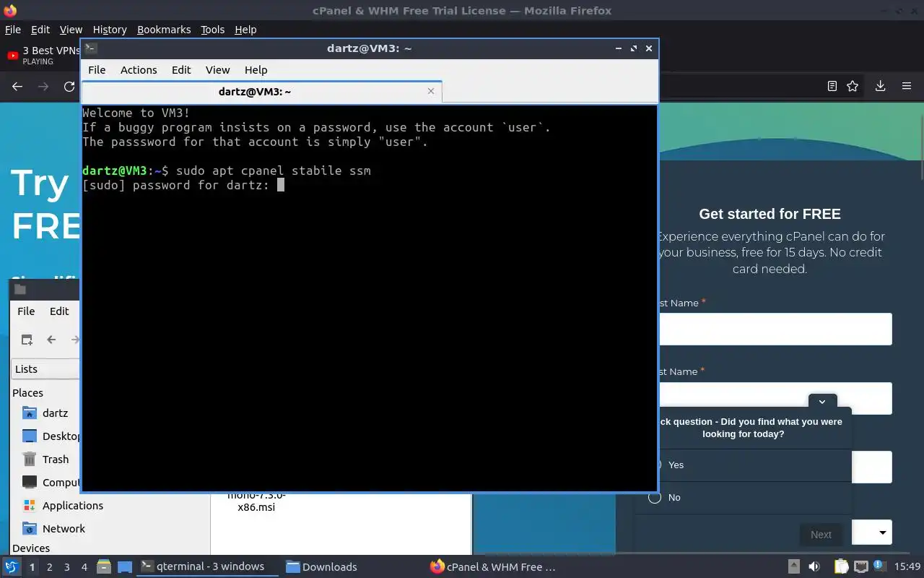Click new tab icon in file manager toolbar

tap(27, 340)
